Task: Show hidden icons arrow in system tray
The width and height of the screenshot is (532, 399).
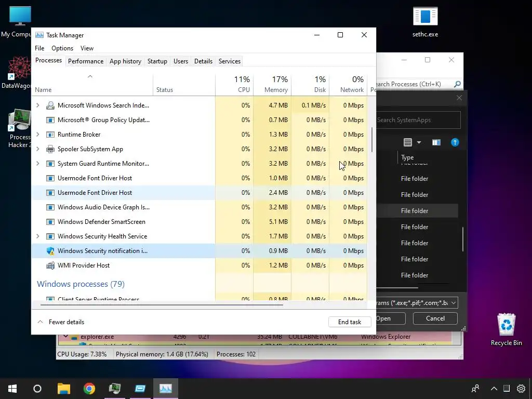Action: tap(494, 389)
